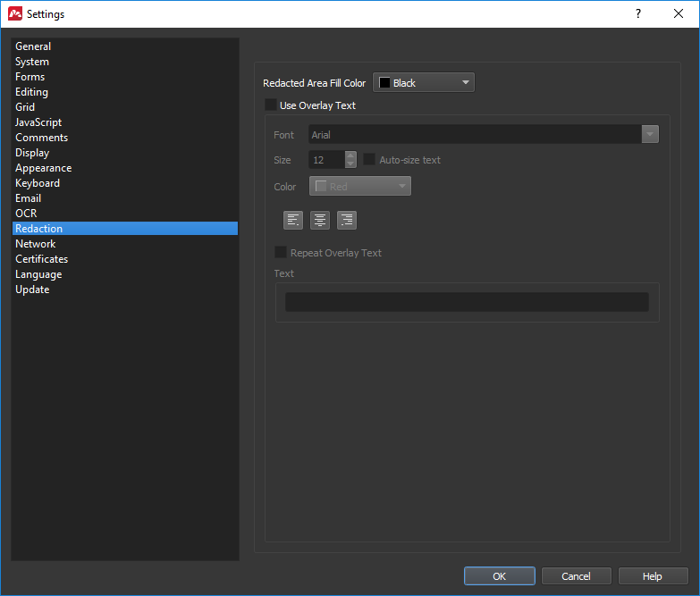Open JavaScript settings

point(125,122)
